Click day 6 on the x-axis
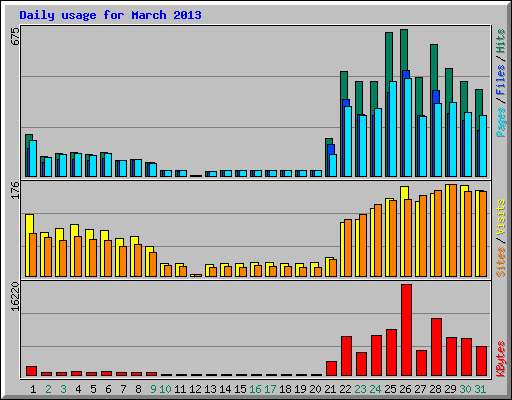 pos(108,389)
